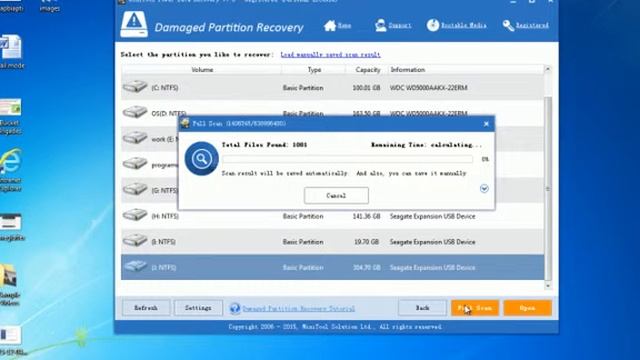Click the drive icon for H: NTFS
The height and width of the screenshot is (360, 640).
point(135,215)
